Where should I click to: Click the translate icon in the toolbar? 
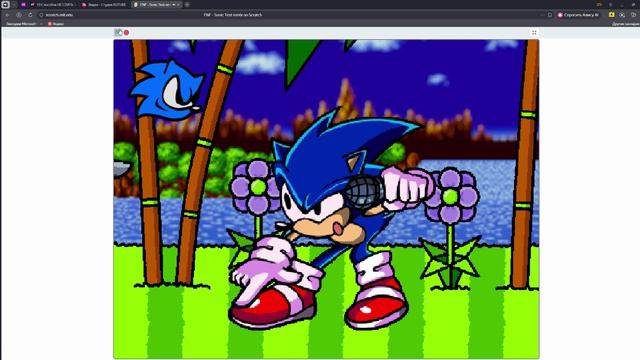point(622,15)
